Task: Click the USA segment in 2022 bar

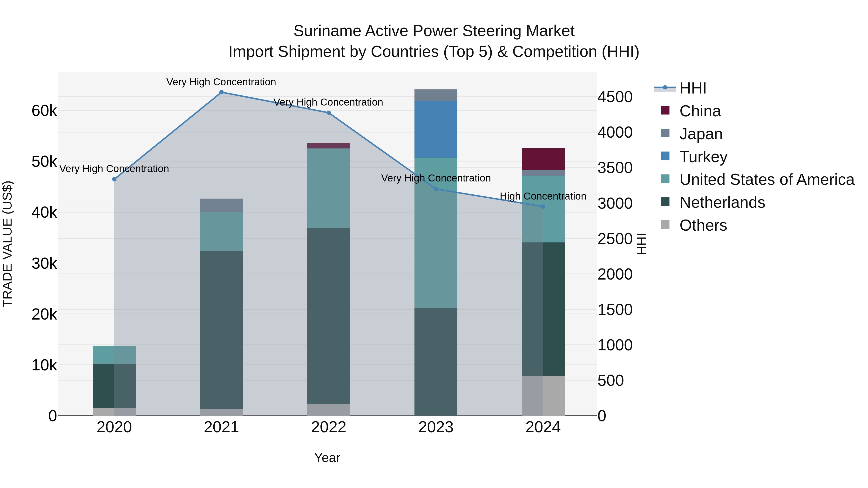Action: pyautogui.click(x=329, y=188)
